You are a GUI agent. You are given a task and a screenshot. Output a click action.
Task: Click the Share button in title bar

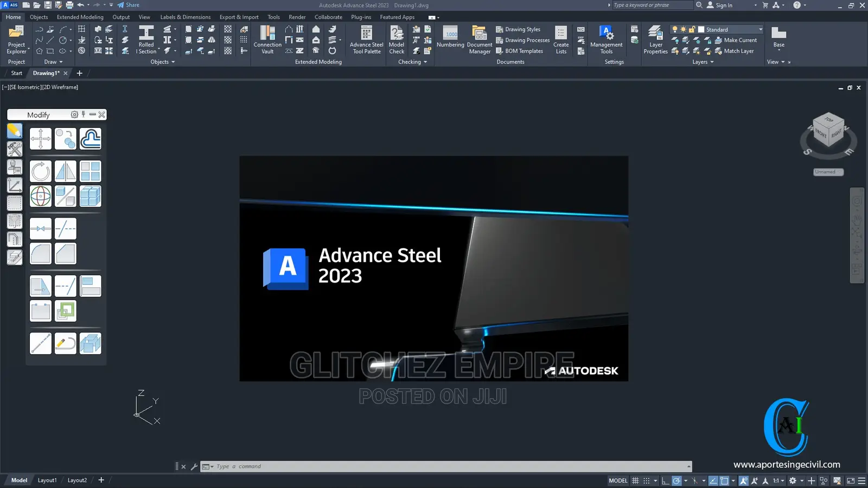click(129, 5)
